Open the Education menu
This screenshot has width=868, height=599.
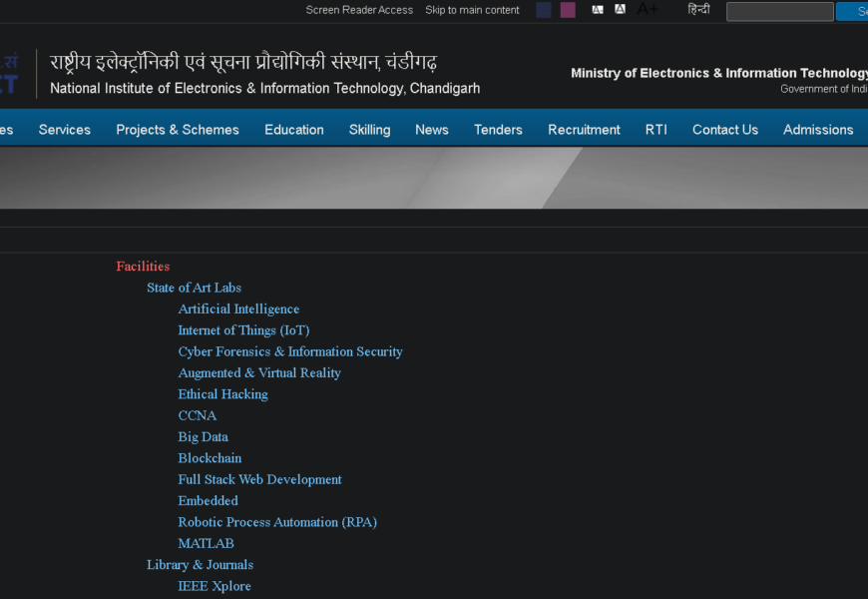[x=294, y=130]
